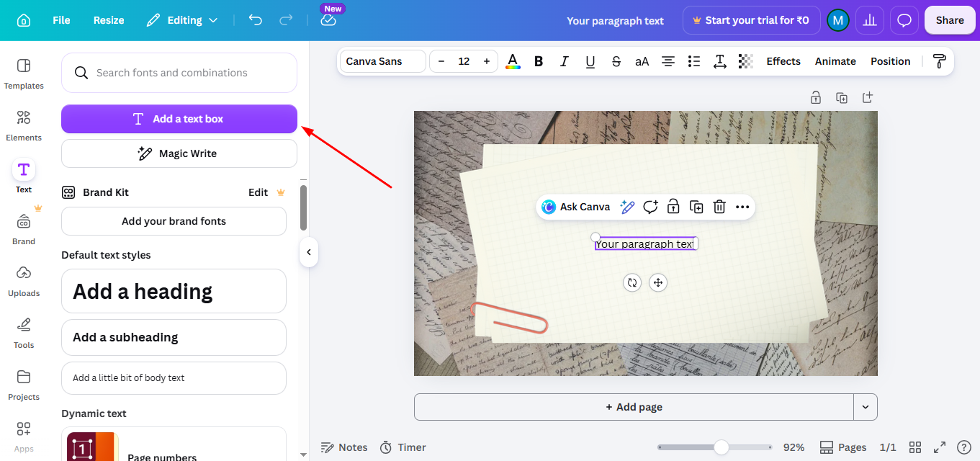
Task: Select the Page numbers dynamic text thumbnail
Action: coord(91,447)
